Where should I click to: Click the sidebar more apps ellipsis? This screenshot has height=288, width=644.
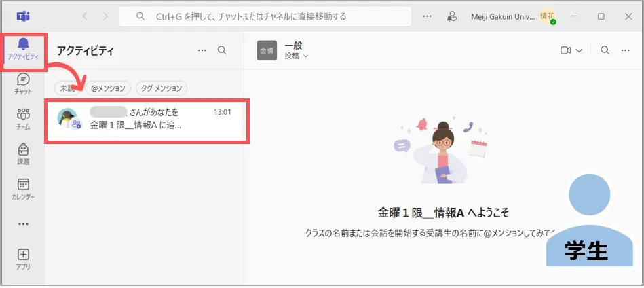click(x=23, y=223)
